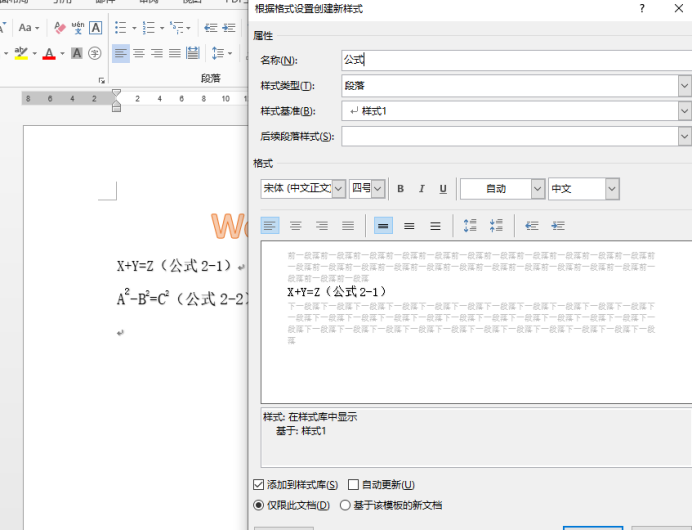Click the 名称 input field

click(517, 60)
